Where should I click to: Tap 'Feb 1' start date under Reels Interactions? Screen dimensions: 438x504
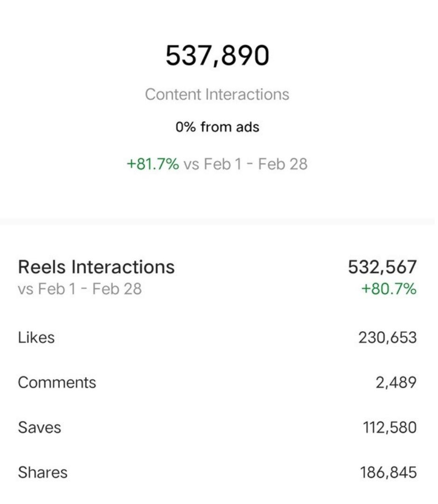coord(57,288)
